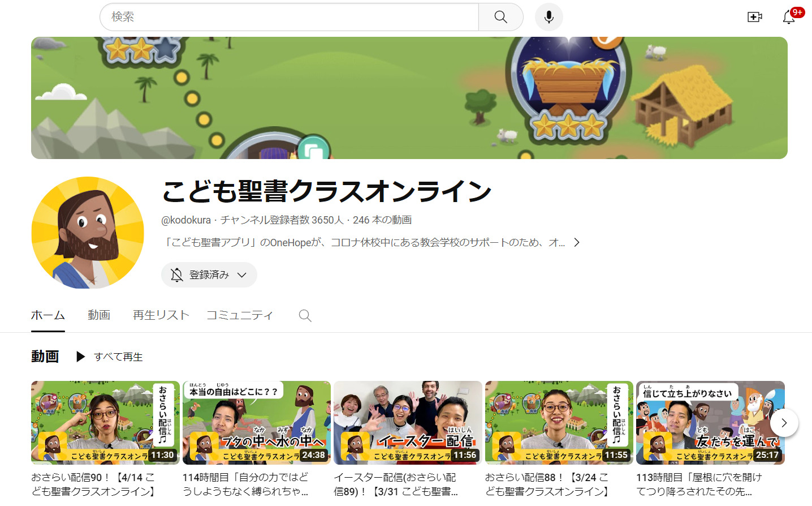Open the 登録済み subscription dropdown
Screen dimensions: 812x506
[209, 275]
